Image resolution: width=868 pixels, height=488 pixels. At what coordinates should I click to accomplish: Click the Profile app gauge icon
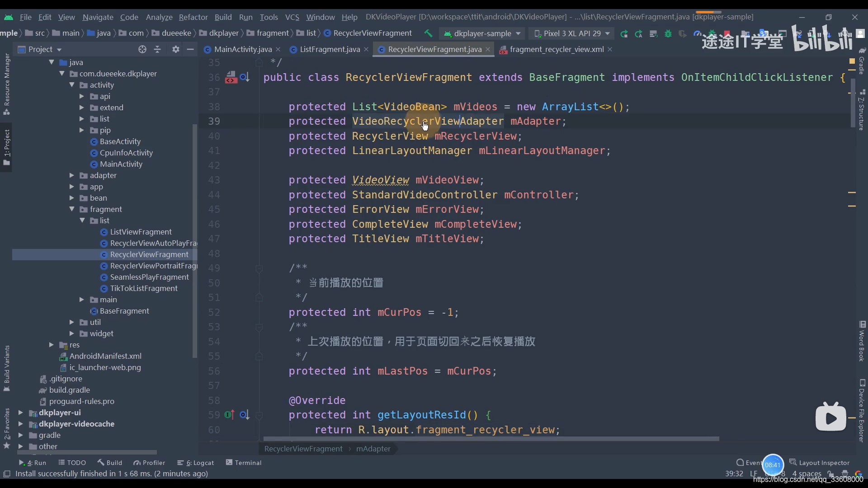(697, 33)
